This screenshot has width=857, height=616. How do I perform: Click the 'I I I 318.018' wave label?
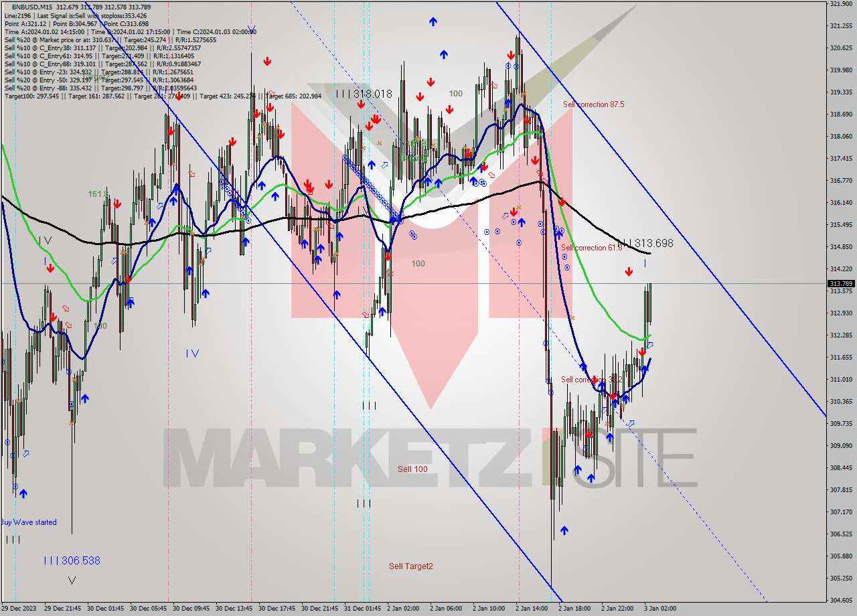click(x=364, y=94)
